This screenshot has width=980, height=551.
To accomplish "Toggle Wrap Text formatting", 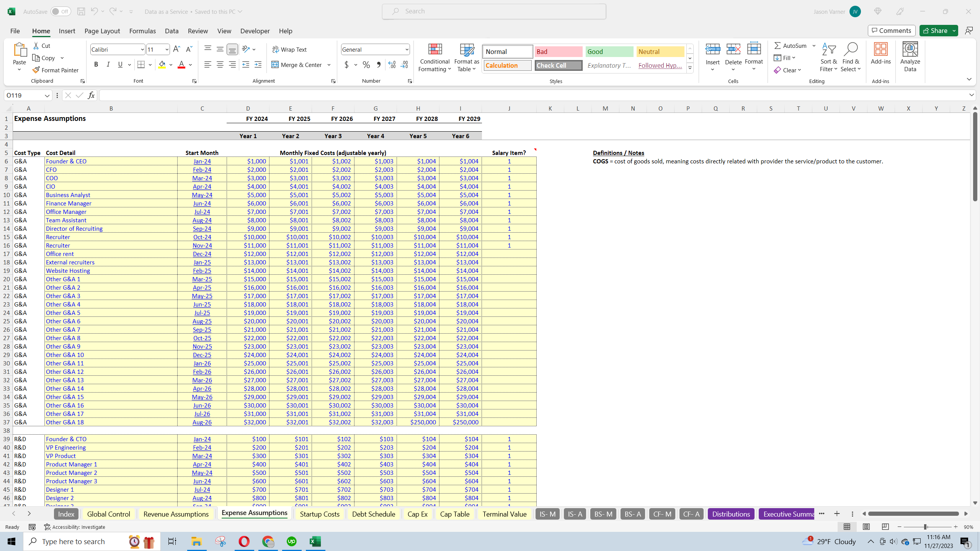I will (290, 49).
